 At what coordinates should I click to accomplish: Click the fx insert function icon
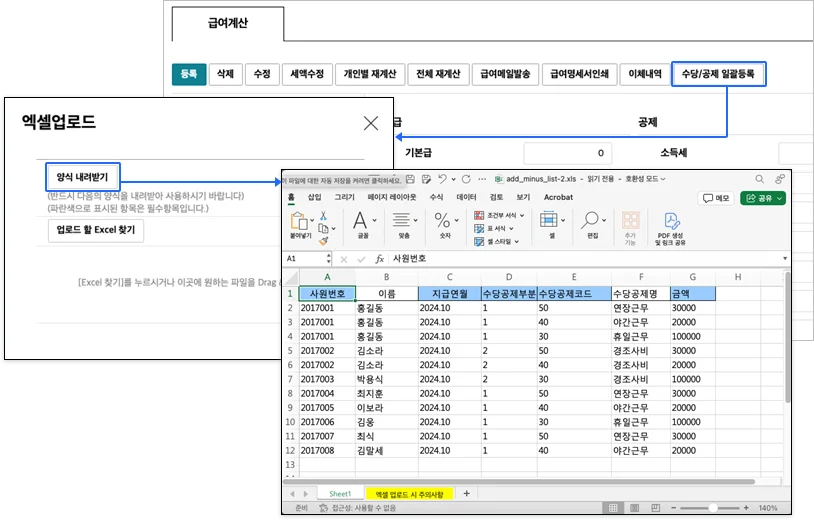tap(379, 258)
